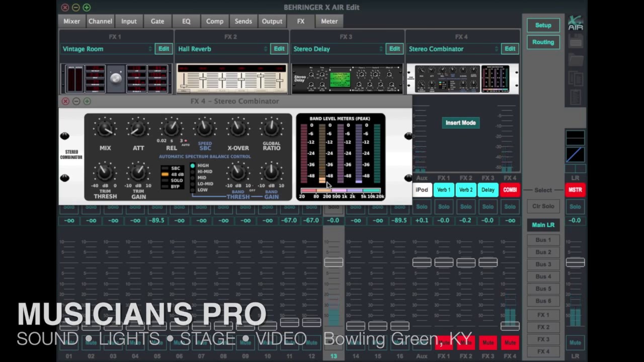Click the Trim Gain knob
This screenshot has height=362, width=644.
[138, 172]
